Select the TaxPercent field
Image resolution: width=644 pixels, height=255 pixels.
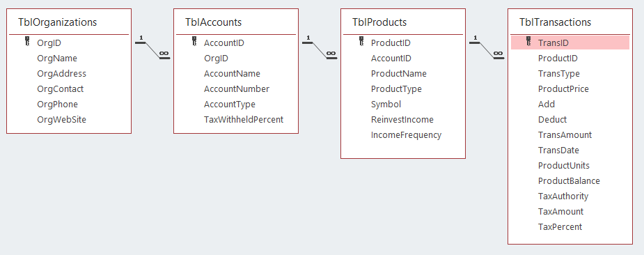coord(560,227)
